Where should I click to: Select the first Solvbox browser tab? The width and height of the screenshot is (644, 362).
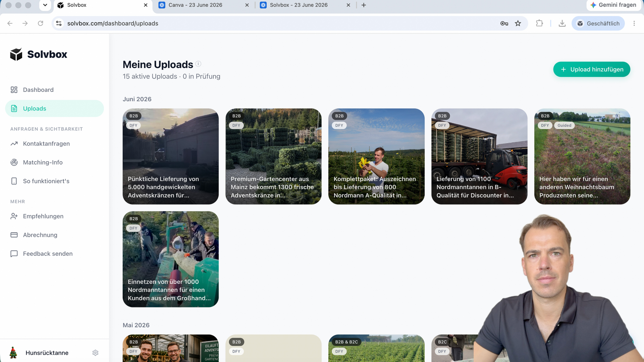pyautogui.click(x=103, y=5)
